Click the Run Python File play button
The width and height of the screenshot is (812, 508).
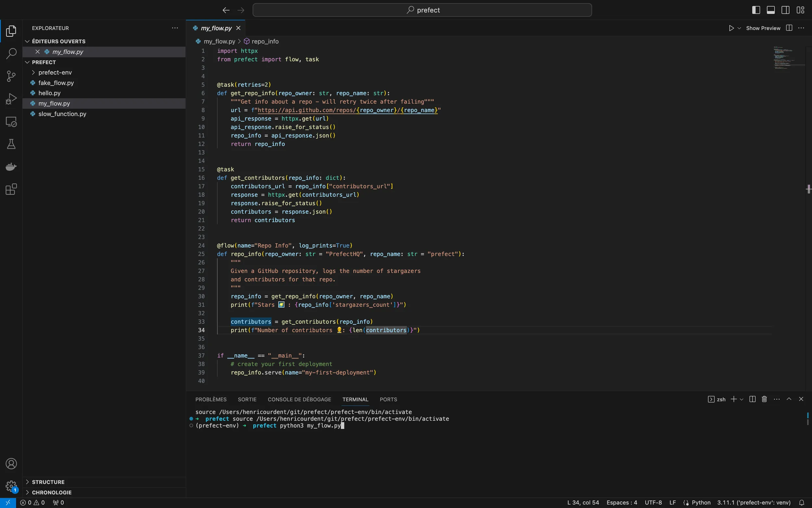[731, 28]
